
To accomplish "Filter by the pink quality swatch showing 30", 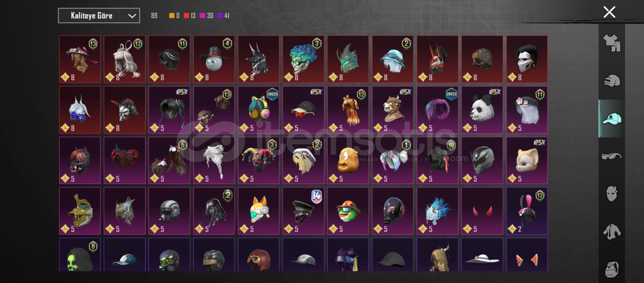I will (x=206, y=16).
